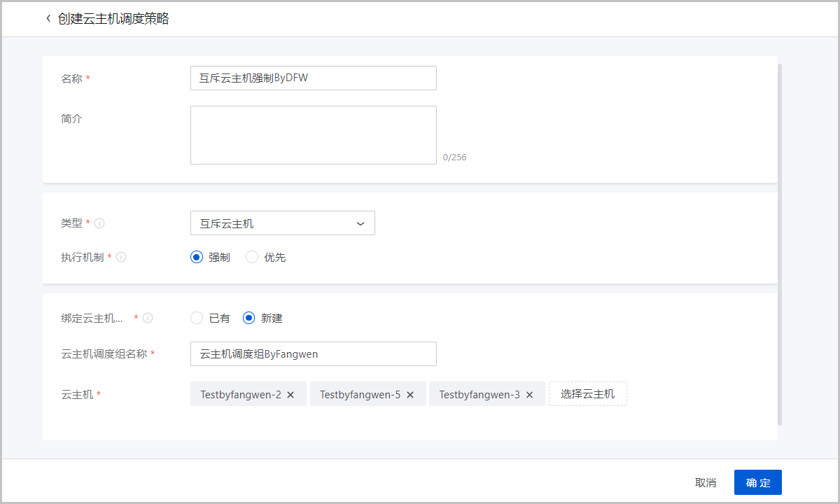Remove the Testbyfangwen-3 tag
Screen dimensions: 840x504
coord(530,395)
